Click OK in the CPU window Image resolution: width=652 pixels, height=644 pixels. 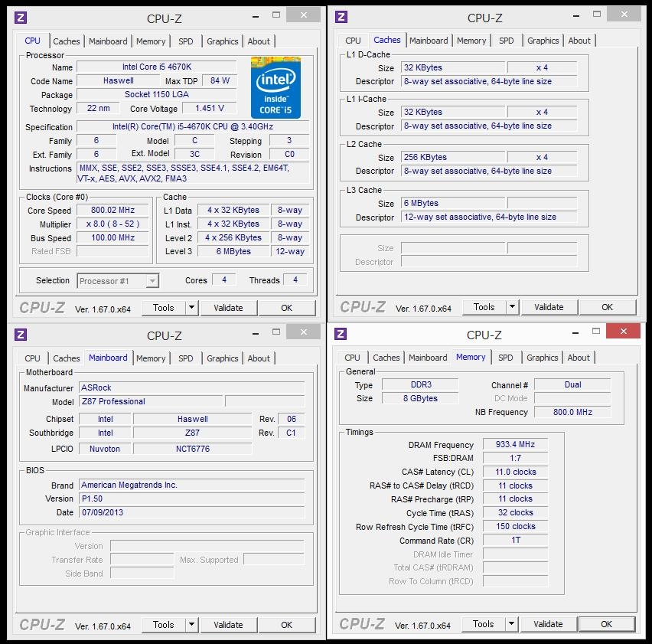pyautogui.click(x=286, y=308)
